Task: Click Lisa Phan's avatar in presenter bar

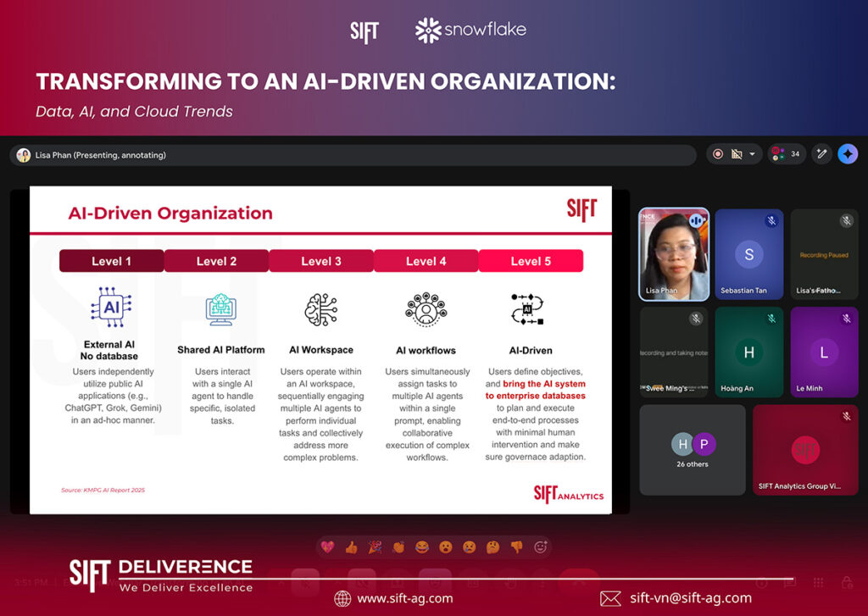Action: click(x=23, y=155)
